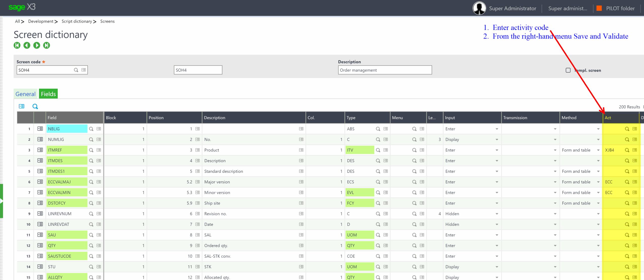644x280 pixels.
Task: Go to the first record navigation icon
Action: click(x=17, y=45)
